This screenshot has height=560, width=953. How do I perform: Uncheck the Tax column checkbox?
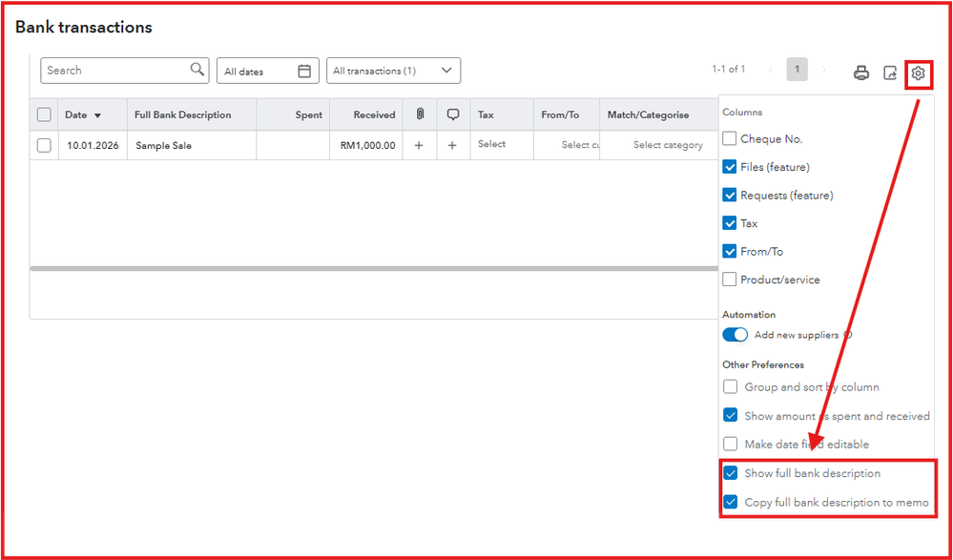[x=730, y=223]
